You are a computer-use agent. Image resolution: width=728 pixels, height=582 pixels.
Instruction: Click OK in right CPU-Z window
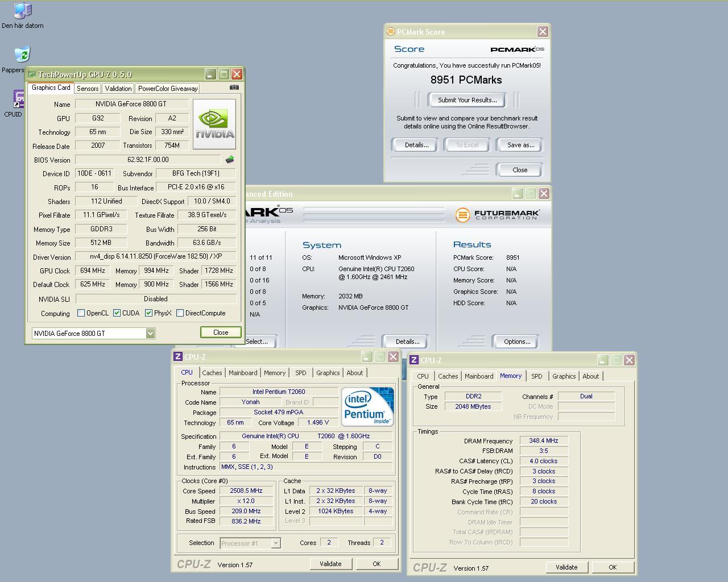pos(613,567)
